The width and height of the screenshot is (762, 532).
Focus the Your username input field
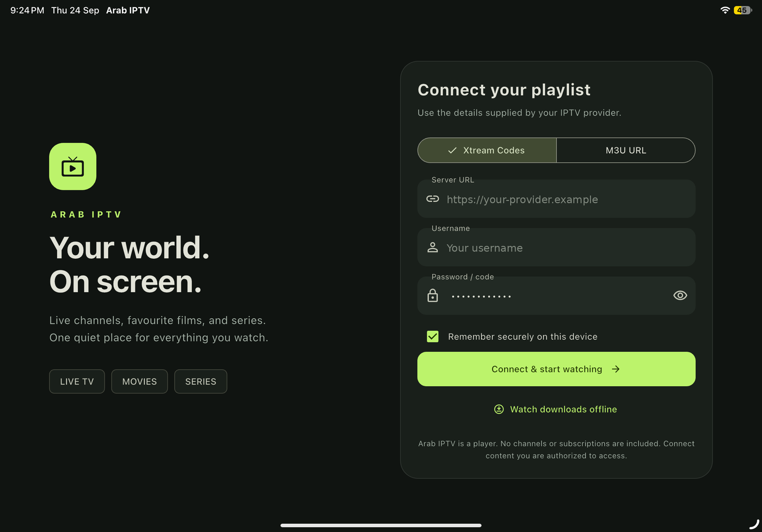[x=556, y=248]
